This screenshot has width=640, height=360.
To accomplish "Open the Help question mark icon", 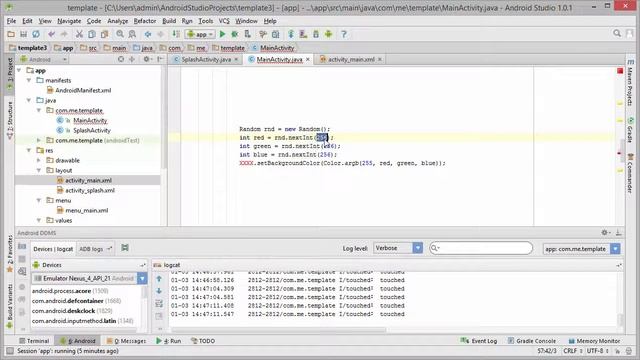I will (344, 34).
